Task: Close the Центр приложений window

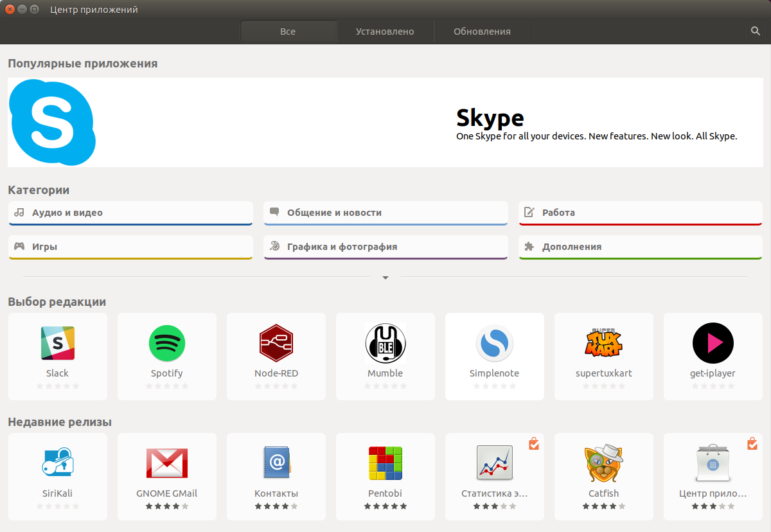Action: tap(10, 10)
